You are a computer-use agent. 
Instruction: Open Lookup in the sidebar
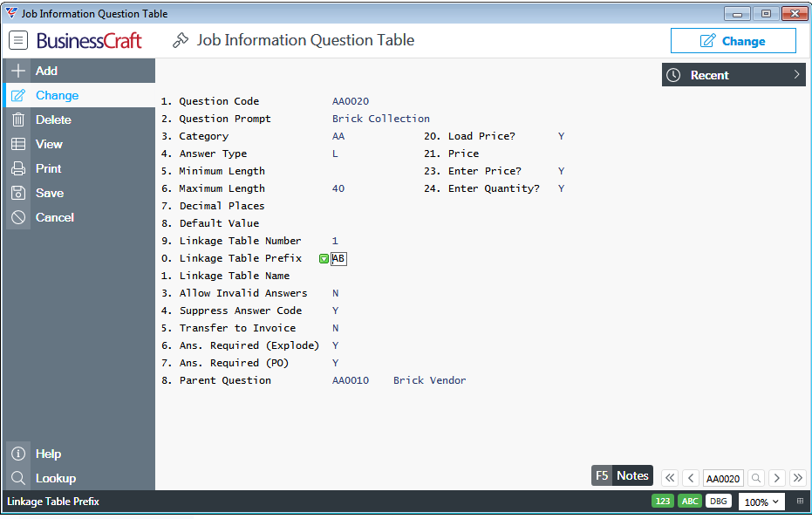[78, 478]
